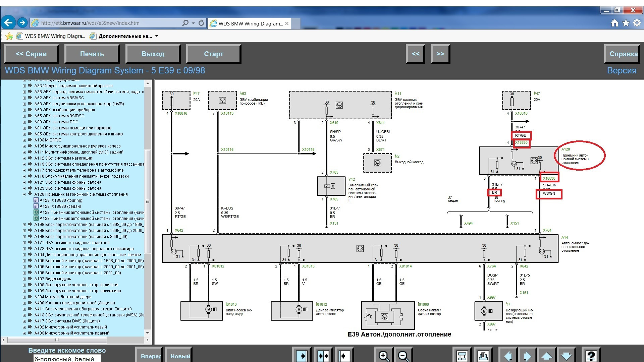Click the A11 component label

pos(398,94)
